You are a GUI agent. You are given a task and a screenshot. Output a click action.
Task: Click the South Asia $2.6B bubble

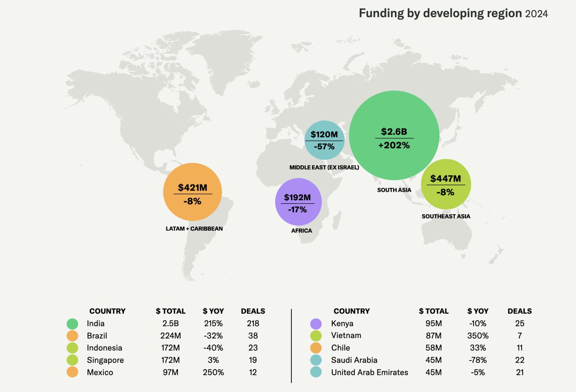pyautogui.click(x=394, y=135)
